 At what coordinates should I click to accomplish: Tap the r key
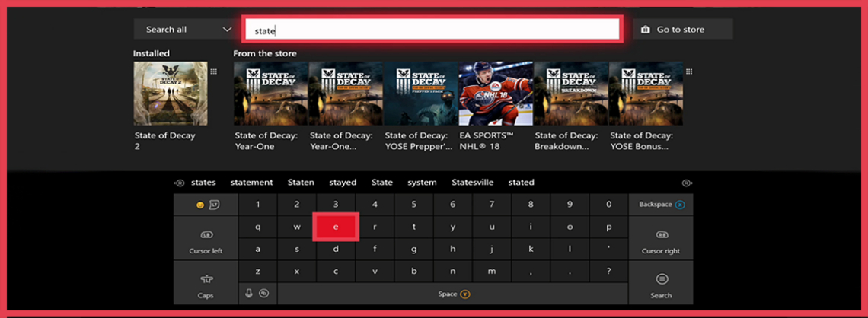375,227
